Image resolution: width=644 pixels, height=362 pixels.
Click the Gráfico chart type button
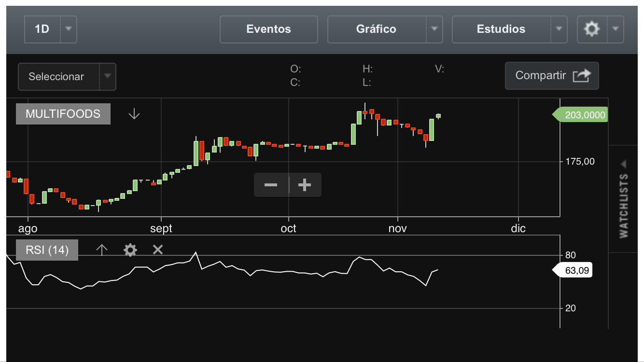click(376, 29)
